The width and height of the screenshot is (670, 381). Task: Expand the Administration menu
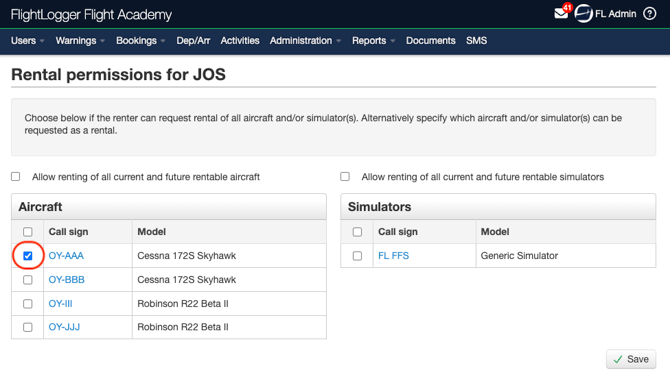coord(305,41)
